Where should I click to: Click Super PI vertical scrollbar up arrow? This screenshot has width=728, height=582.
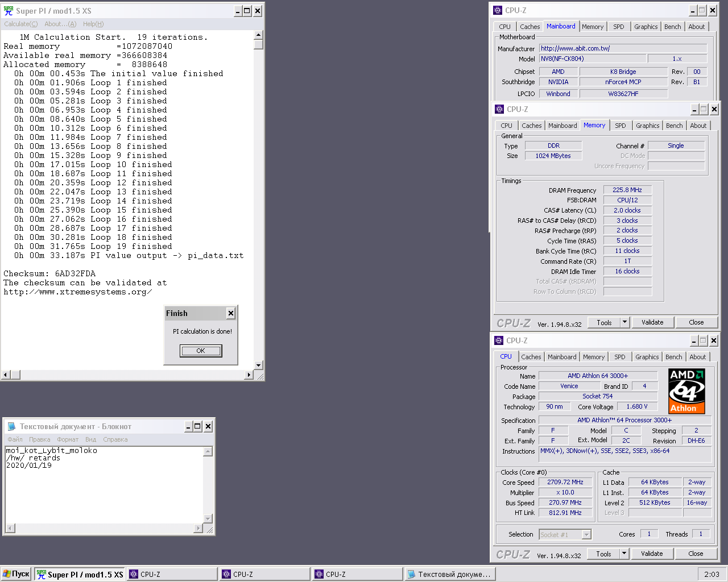pos(259,35)
